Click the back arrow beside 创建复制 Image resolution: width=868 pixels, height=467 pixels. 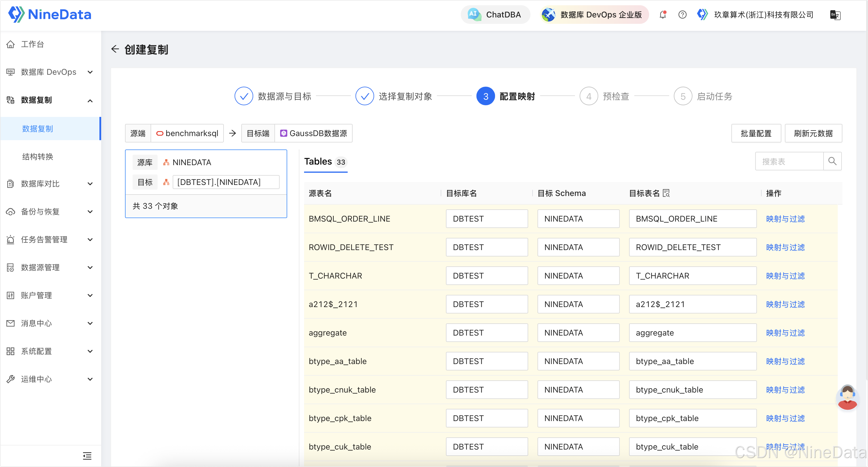click(x=115, y=49)
